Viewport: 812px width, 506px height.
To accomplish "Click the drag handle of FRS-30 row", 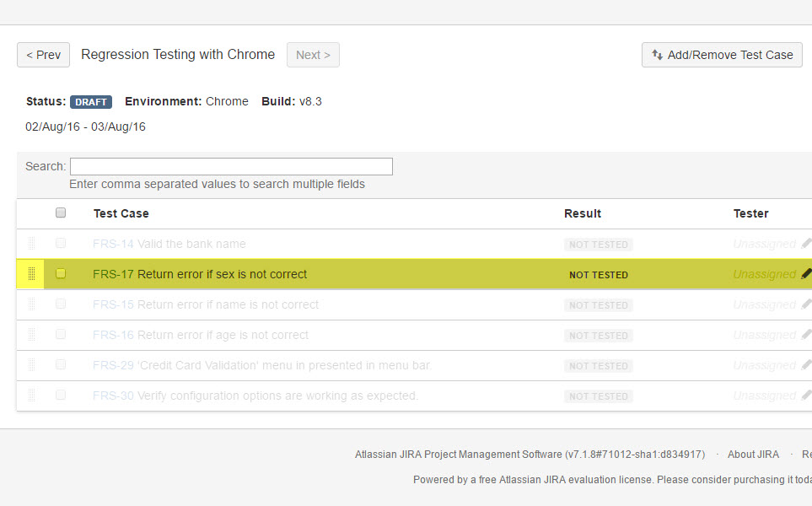I will coord(31,396).
